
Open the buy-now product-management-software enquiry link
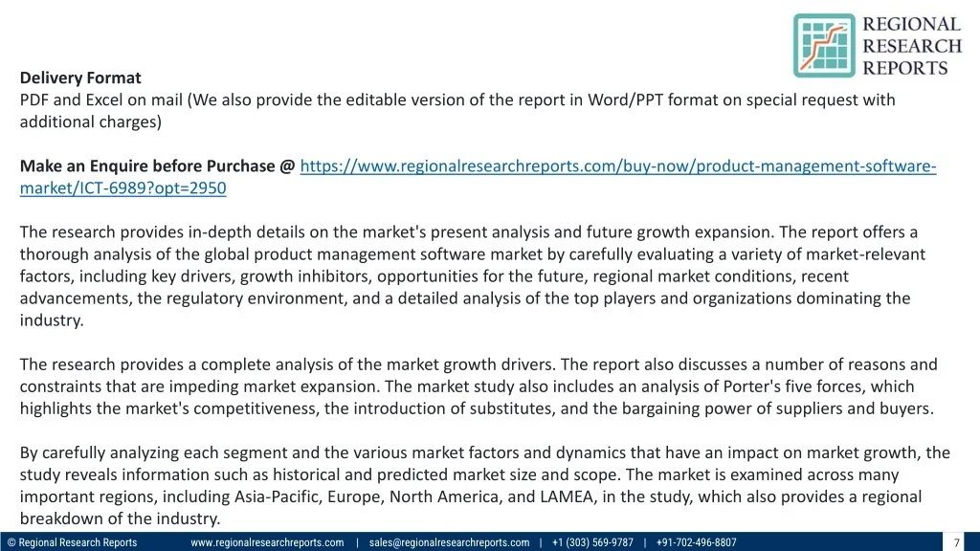click(617, 166)
